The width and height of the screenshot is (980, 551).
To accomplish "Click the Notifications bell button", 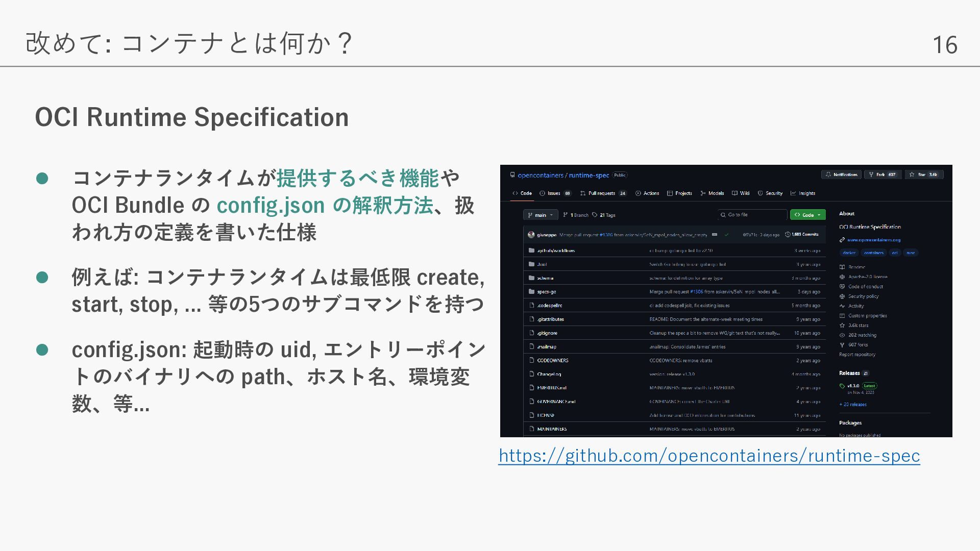I will 841,174.
